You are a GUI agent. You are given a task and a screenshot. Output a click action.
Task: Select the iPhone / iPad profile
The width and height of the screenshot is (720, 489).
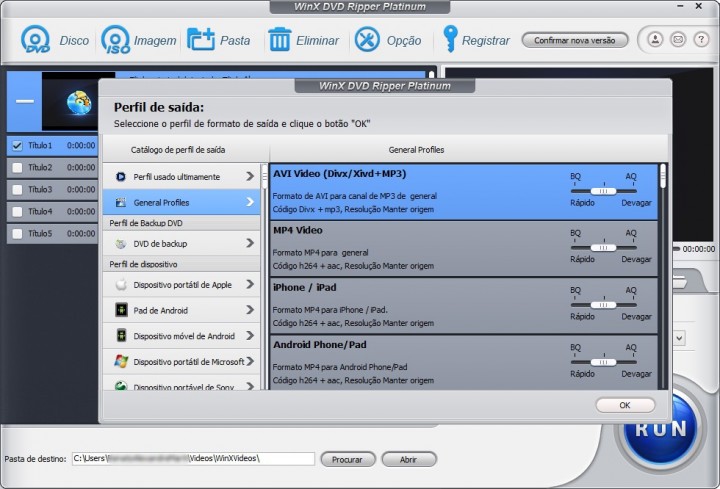point(464,306)
